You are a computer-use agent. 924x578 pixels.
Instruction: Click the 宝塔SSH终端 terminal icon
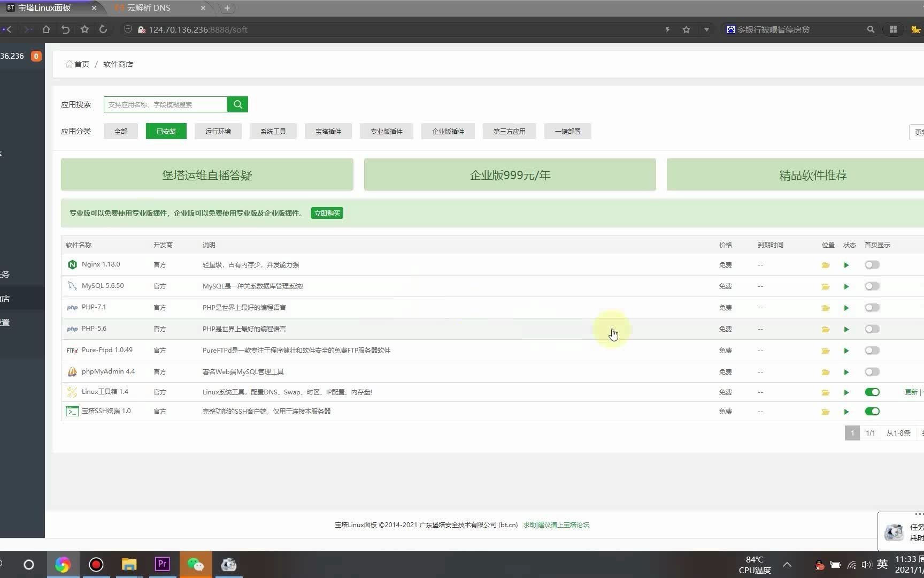pos(72,411)
